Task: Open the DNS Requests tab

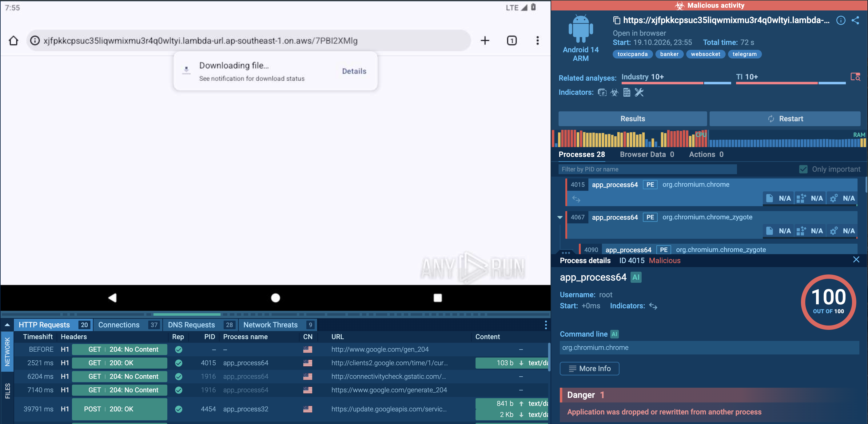Action: 201,325
